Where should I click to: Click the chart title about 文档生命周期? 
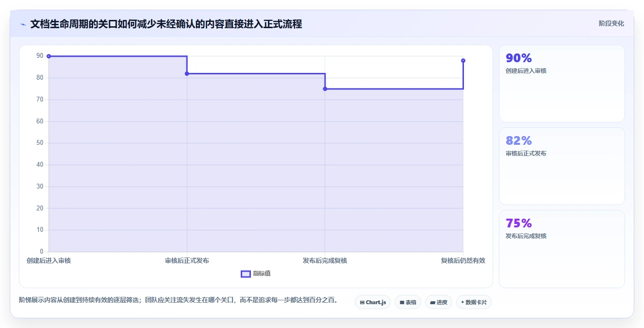166,24
